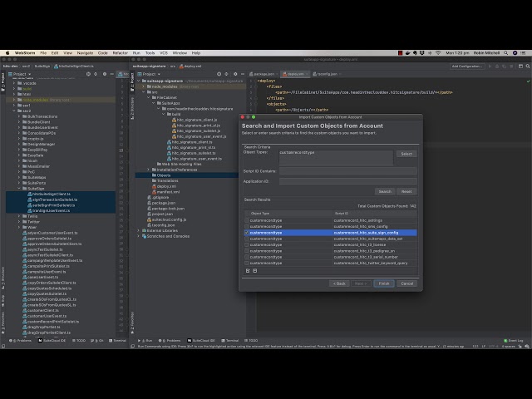Image resolution: width=532 pixels, height=399 pixels.
Task: Open the Refactor menu
Action: [120, 53]
